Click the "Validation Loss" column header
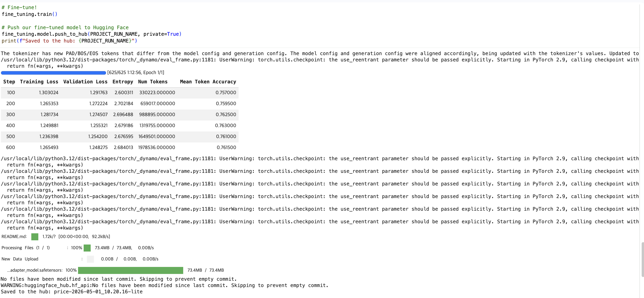 [x=85, y=82]
